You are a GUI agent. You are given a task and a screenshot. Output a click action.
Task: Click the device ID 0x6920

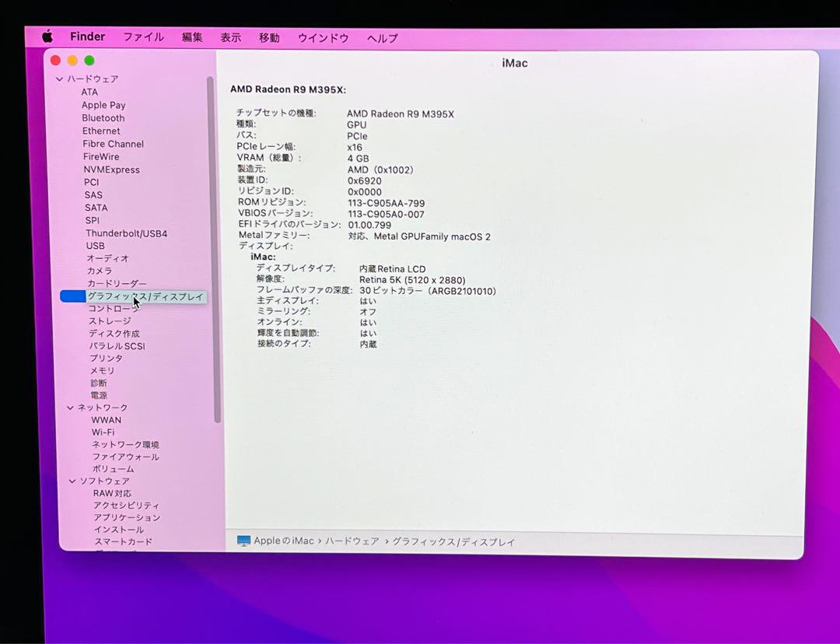pos(364,181)
